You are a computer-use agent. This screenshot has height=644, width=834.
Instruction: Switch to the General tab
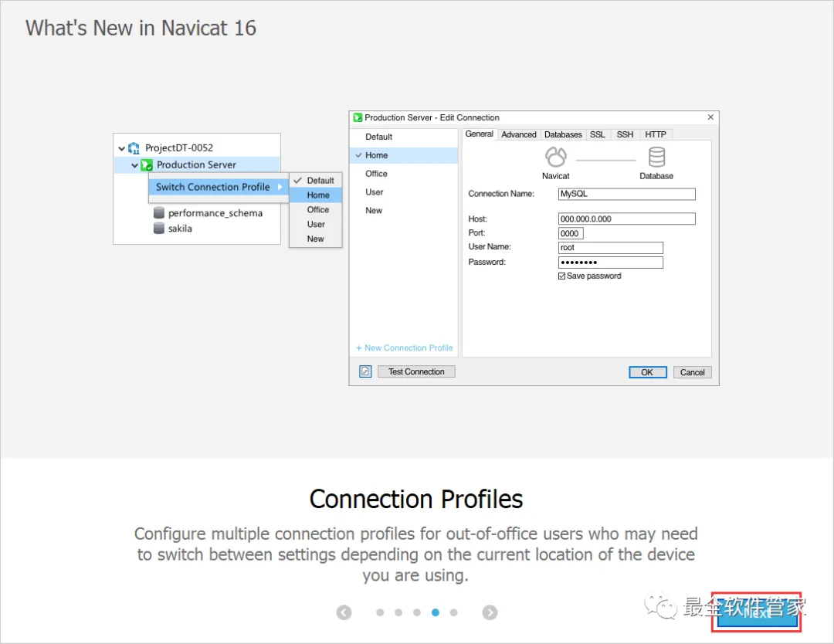(480, 134)
